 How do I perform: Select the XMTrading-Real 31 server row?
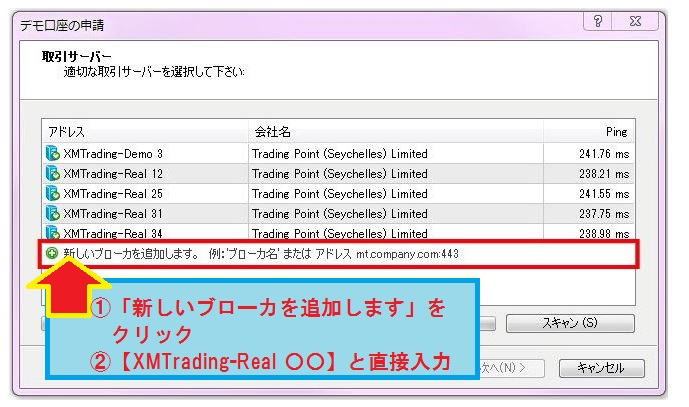338,213
